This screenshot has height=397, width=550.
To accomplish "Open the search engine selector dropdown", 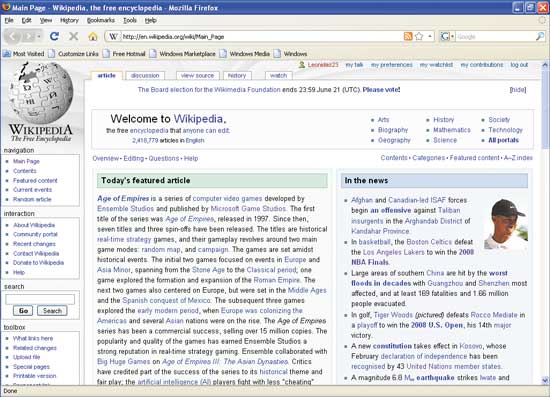I will (452, 36).
